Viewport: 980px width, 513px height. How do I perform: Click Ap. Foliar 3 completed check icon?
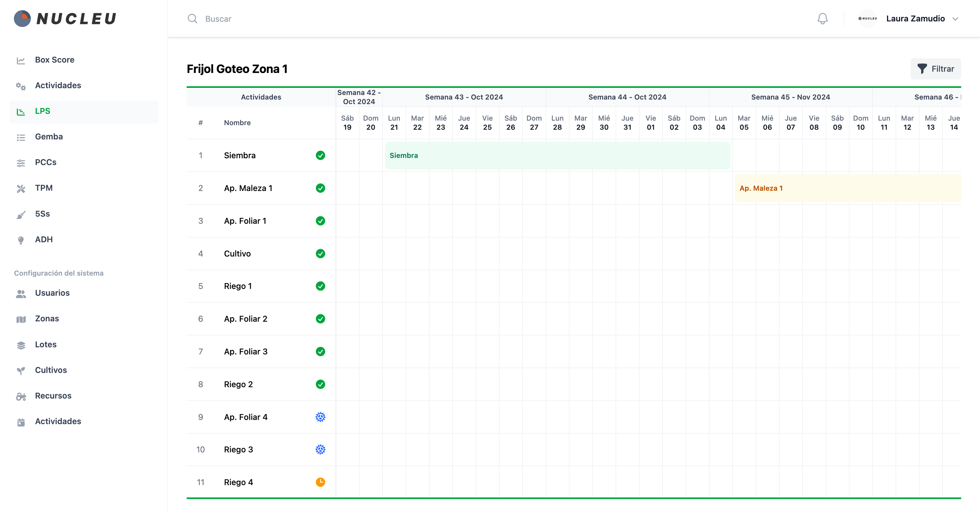click(320, 351)
